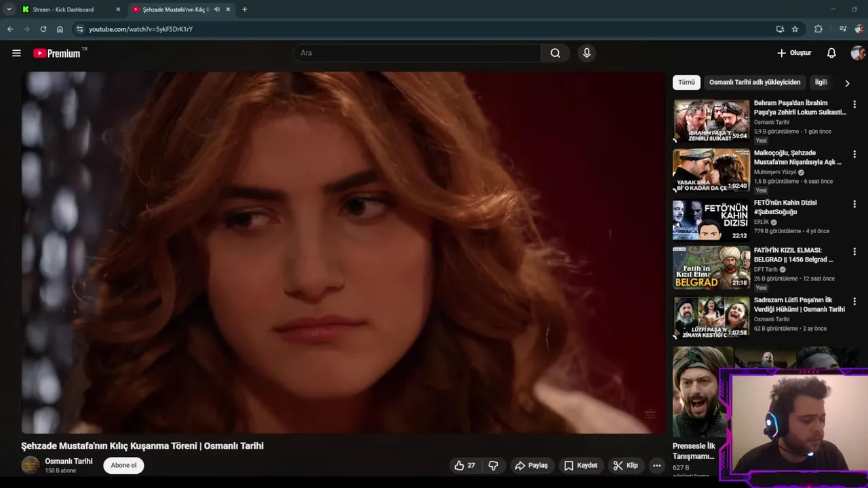
Task: Show more filter chips with the right chevron
Action: pyautogui.click(x=847, y=83)
